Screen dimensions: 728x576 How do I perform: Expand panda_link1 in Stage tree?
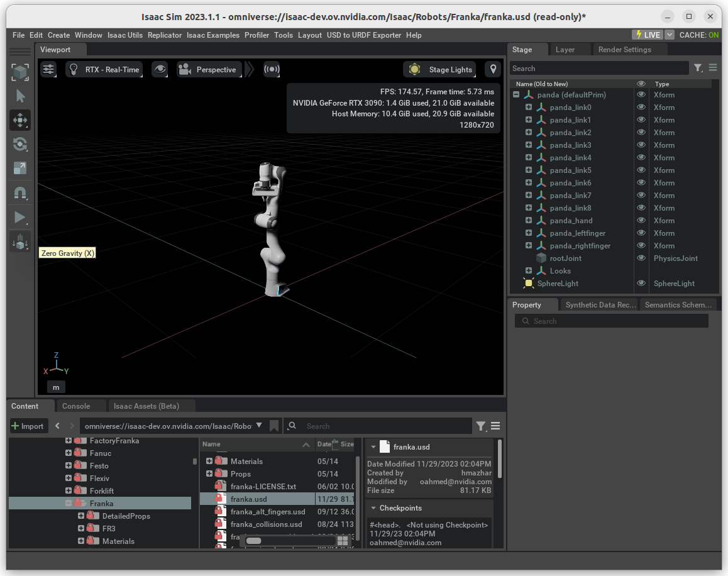click(528, 119)
